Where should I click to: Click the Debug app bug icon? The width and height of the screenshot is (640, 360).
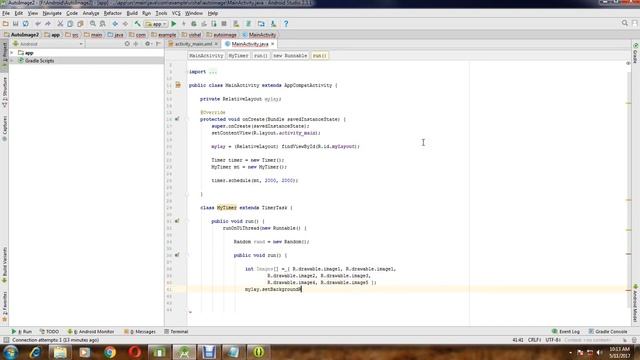pyautogui.click(x=194, y=24)
